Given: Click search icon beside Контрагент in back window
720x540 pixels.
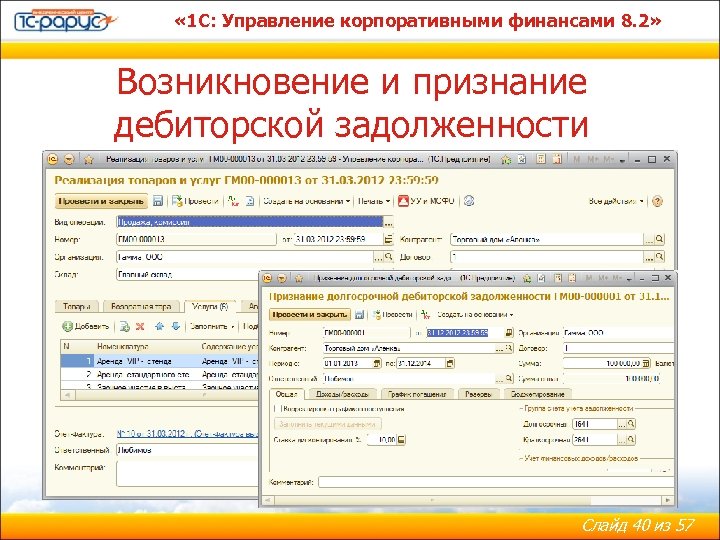Looking at the screenshot, I should coord(660,239).
